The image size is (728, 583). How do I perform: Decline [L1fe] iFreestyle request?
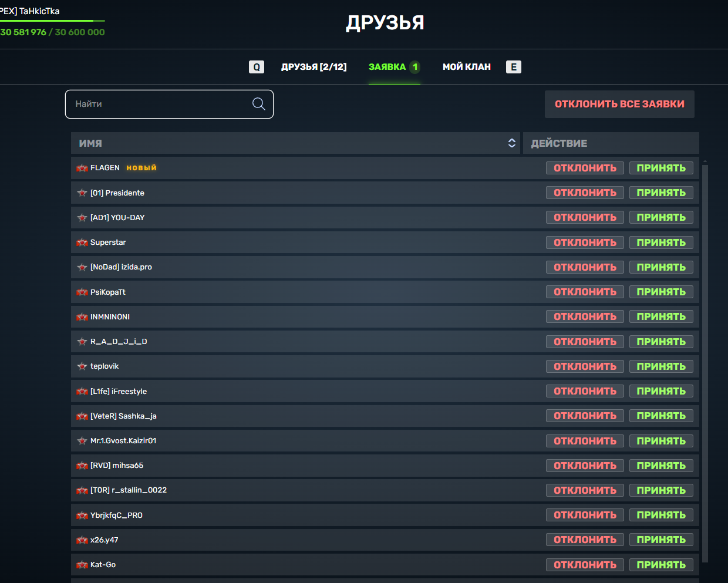click(585, 391)
